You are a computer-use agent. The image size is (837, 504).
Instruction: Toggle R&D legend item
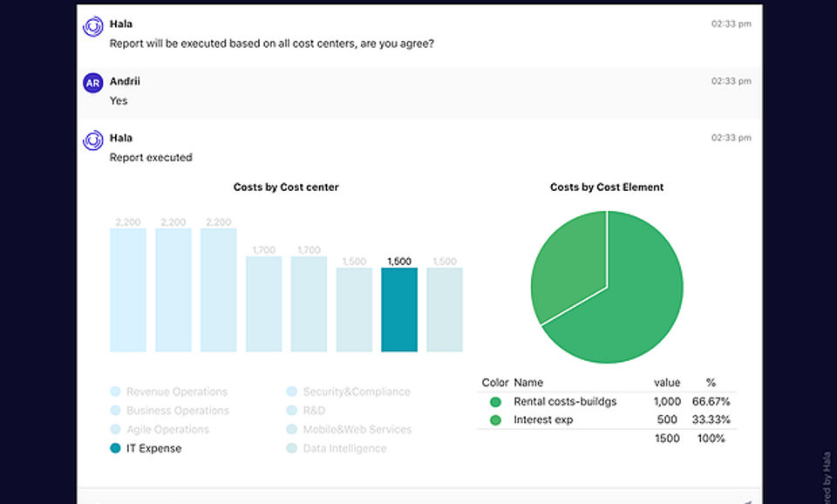click(306, 411)
